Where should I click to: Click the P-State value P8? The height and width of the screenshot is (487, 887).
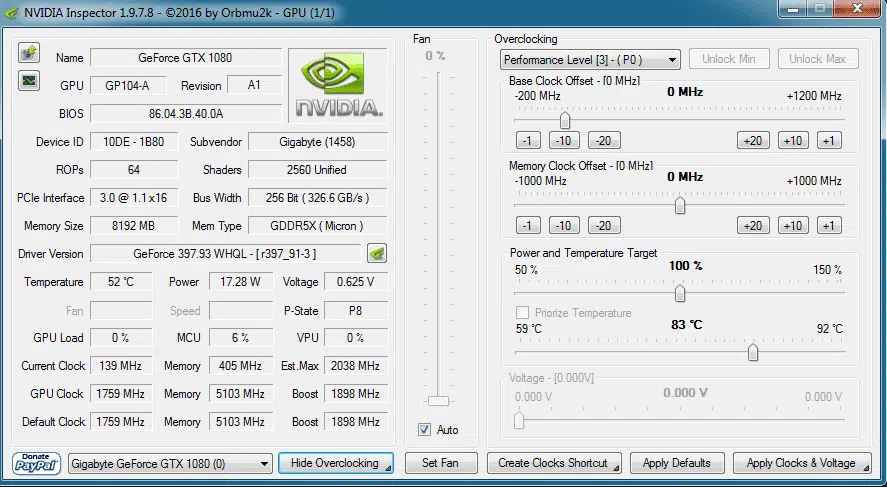(356, 311)
